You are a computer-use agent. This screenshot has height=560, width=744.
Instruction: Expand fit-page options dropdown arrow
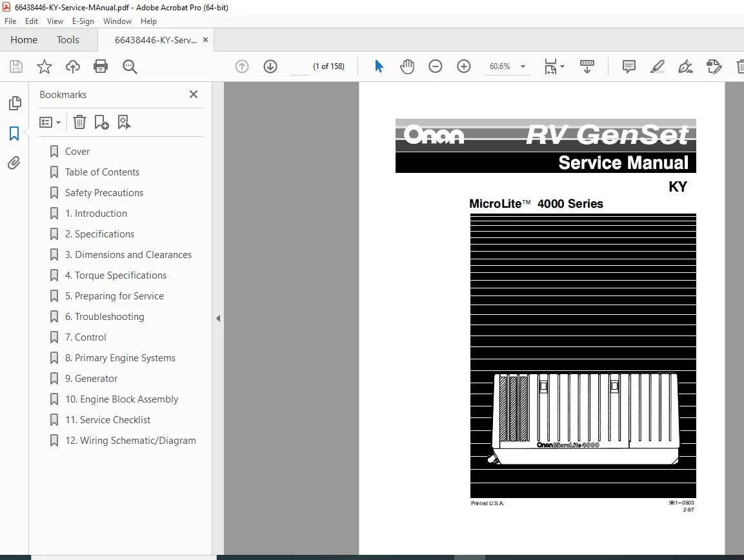(x=562, y=66)
